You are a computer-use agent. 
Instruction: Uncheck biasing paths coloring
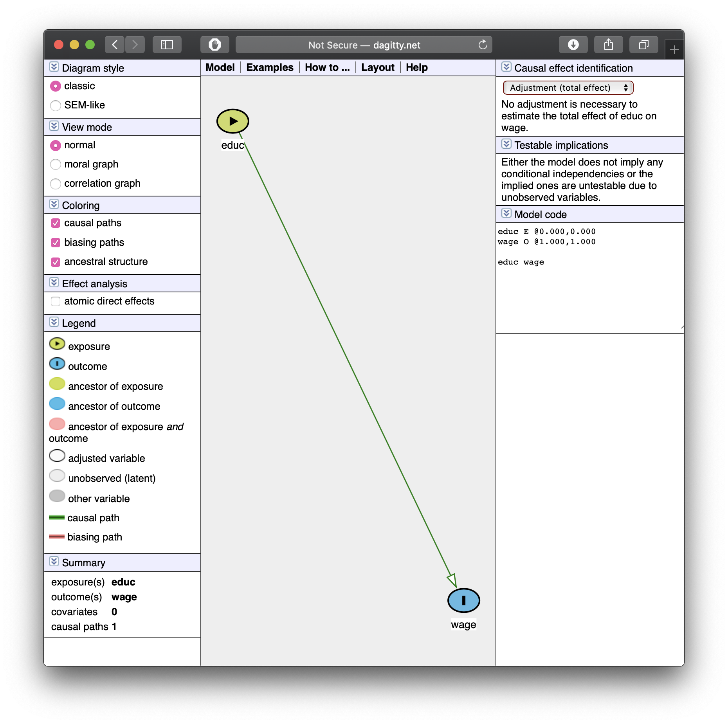coord(56,243)
